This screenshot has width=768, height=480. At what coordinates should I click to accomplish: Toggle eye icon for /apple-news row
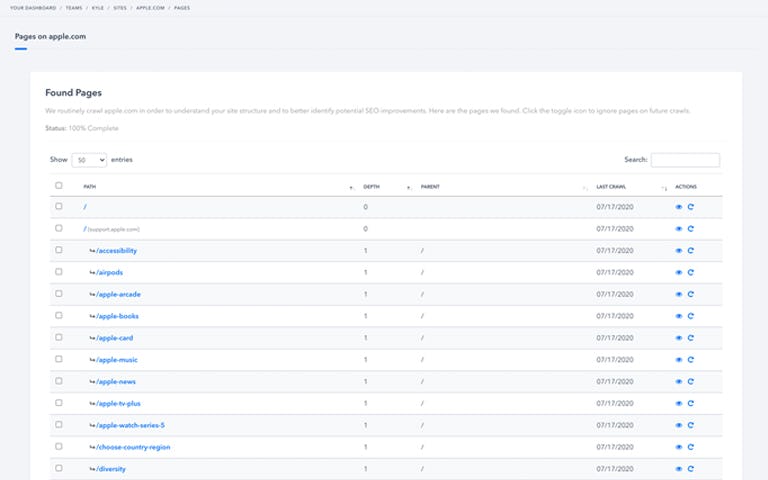click(x=679, y=382)
